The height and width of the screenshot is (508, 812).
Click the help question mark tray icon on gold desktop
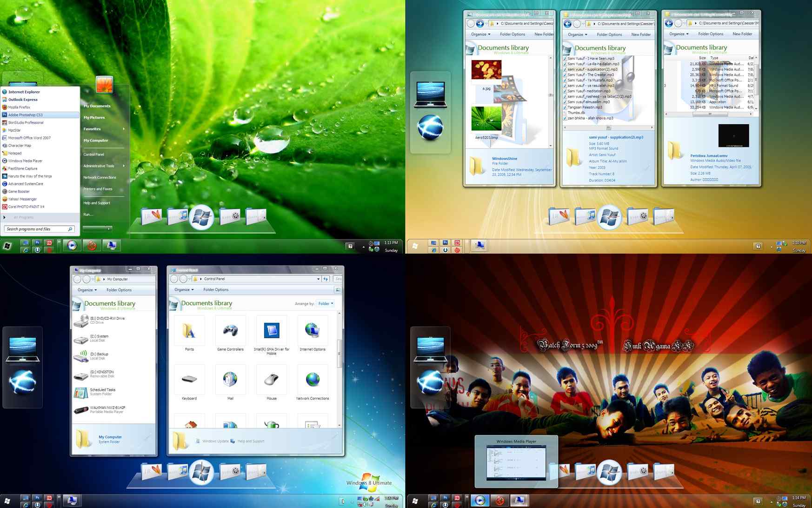pos(758,246)
